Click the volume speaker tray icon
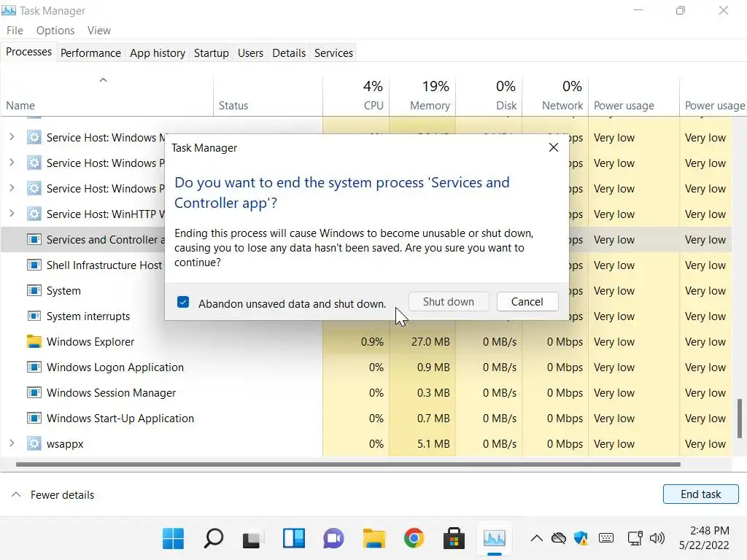 (657, 539)
